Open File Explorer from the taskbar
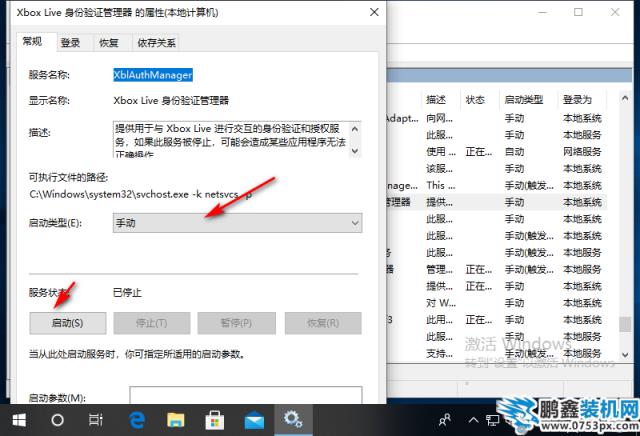The height and width of the screenshot is (436, 640). click(x=176, y=420)
